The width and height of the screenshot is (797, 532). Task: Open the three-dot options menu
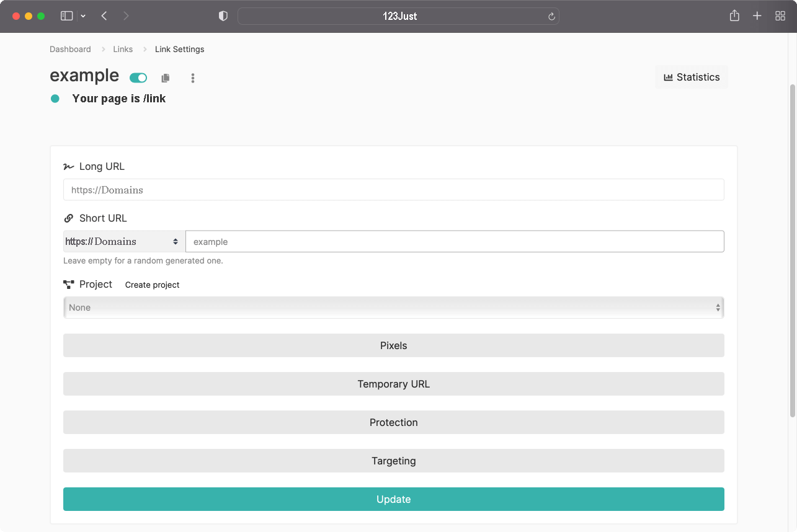point(193,78)
